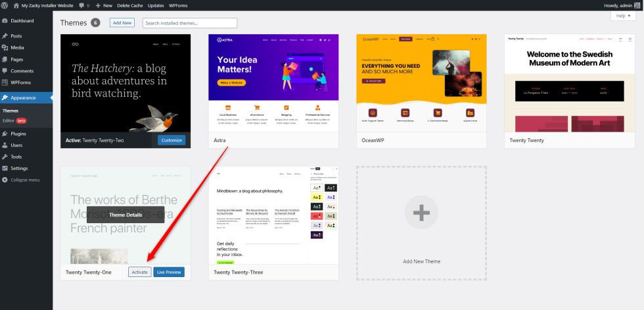This screenshot has width=644, height=310.
Task: Open Plugins via the plug icon
Action: [x=5, y=134]
